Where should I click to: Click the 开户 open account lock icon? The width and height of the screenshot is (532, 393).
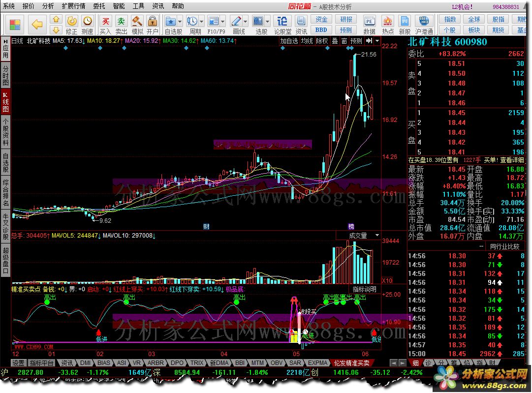(153, 21)
